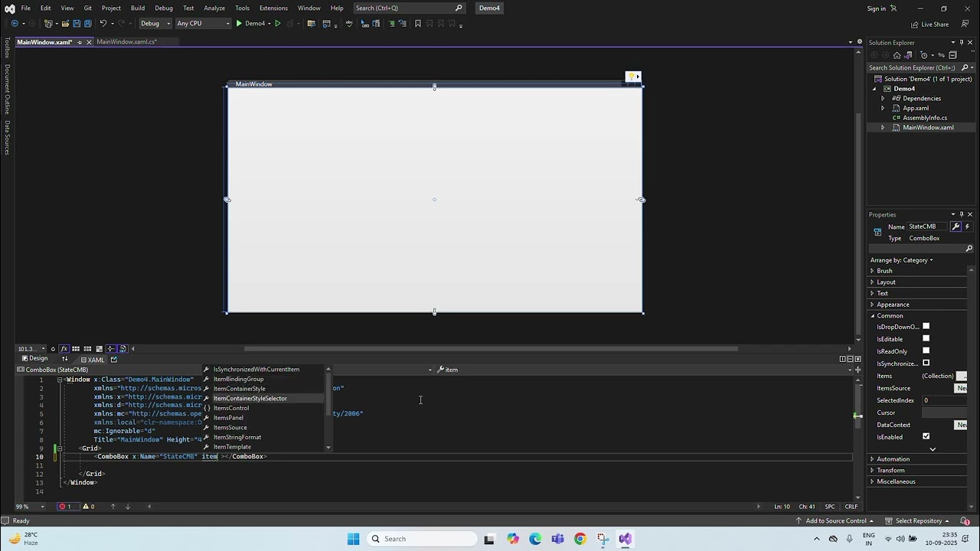The image size is (980, 551).
Task: Switch to the Design pane tab
Action: (34, 359)
